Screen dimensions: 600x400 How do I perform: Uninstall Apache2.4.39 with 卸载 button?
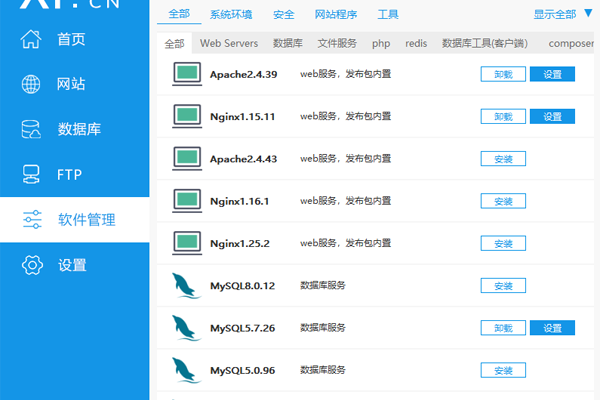tap(503, 74)
